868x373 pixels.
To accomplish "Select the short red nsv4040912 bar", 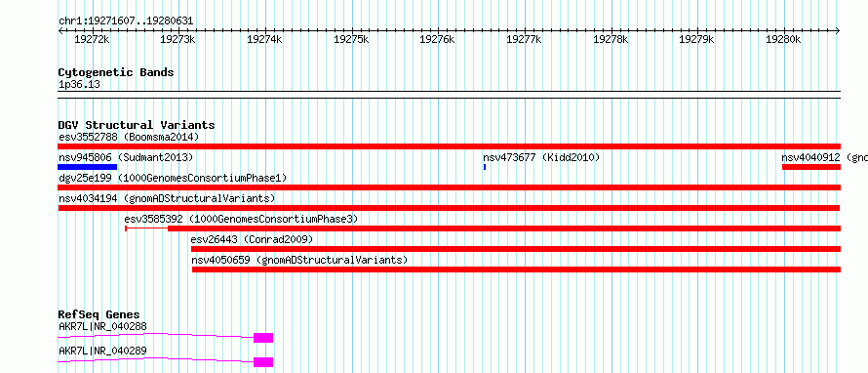I will click(811, 167).
